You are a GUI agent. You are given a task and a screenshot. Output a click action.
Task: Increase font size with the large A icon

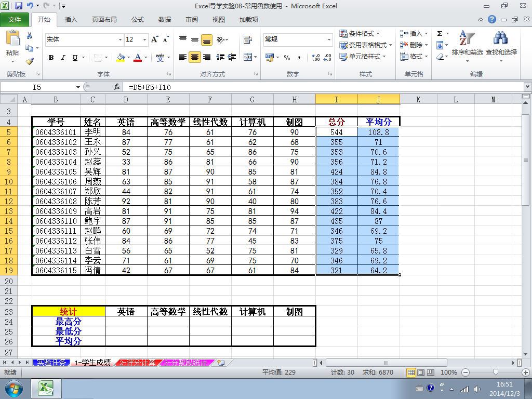155,39
